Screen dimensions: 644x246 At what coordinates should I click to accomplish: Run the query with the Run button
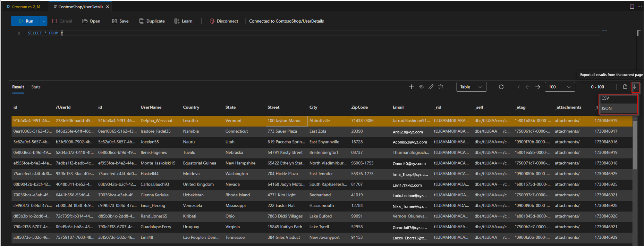click(x=26, y=21)
